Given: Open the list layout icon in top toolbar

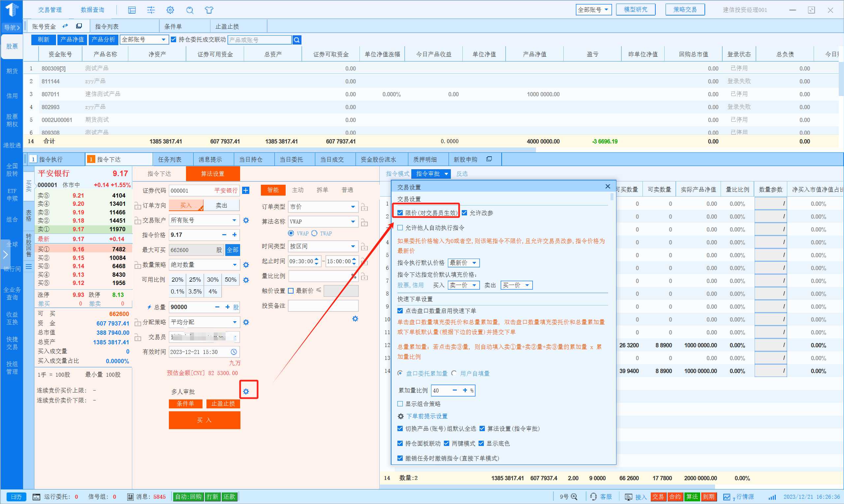Looking at the screenshot, I should (x=132, y=10).
